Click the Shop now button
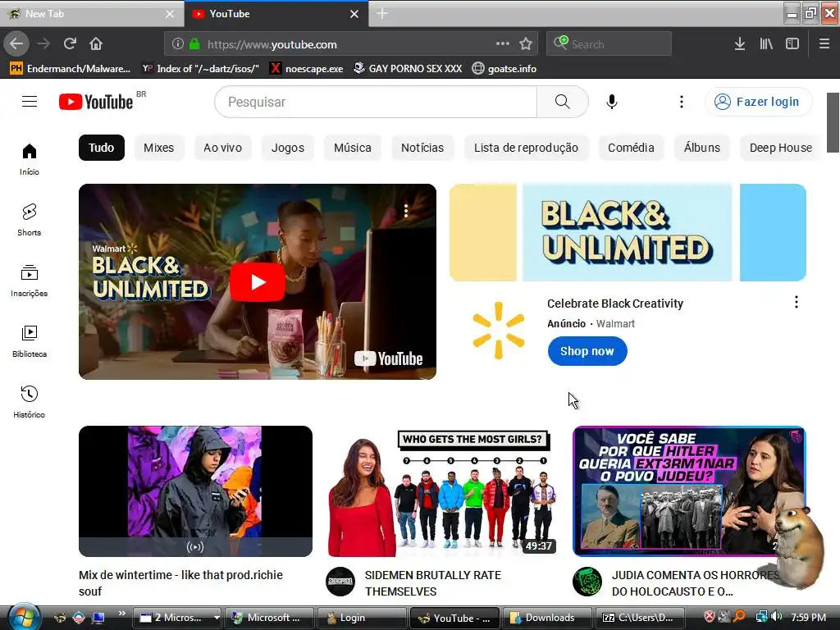 [x=587, y=351]
